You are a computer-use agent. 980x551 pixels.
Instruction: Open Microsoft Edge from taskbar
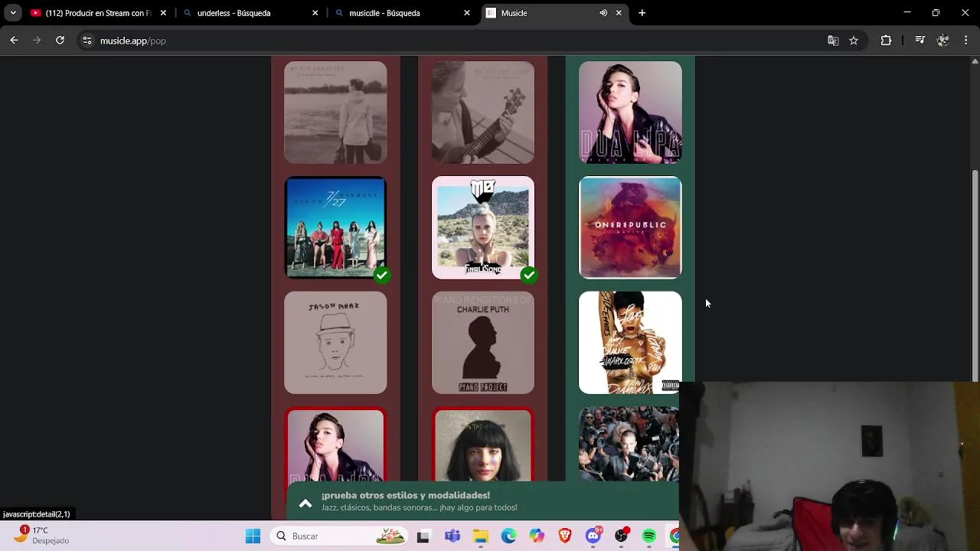click(508, 536)
